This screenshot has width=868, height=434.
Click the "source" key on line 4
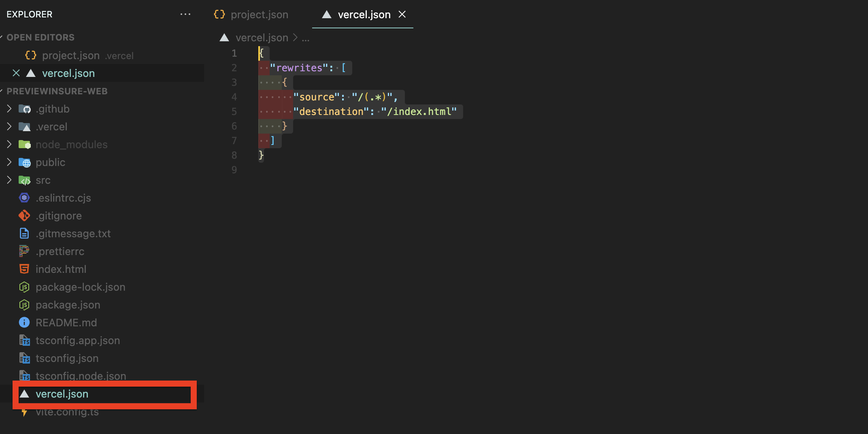tap(316, 97)
